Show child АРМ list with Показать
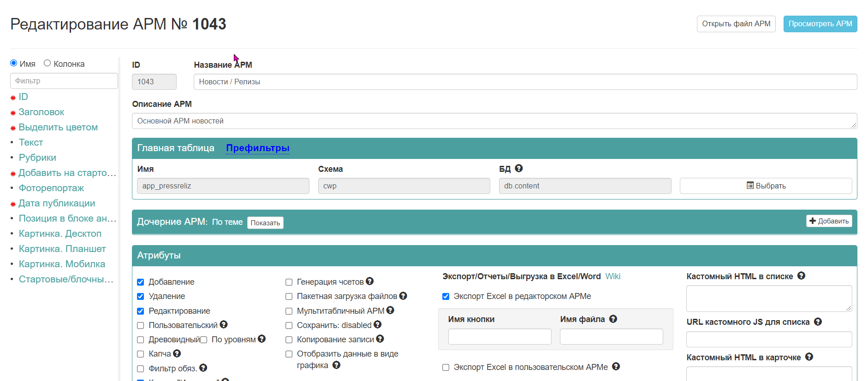Image resolution: width=868 pixels, height=381 pixels. coord(265,223)
